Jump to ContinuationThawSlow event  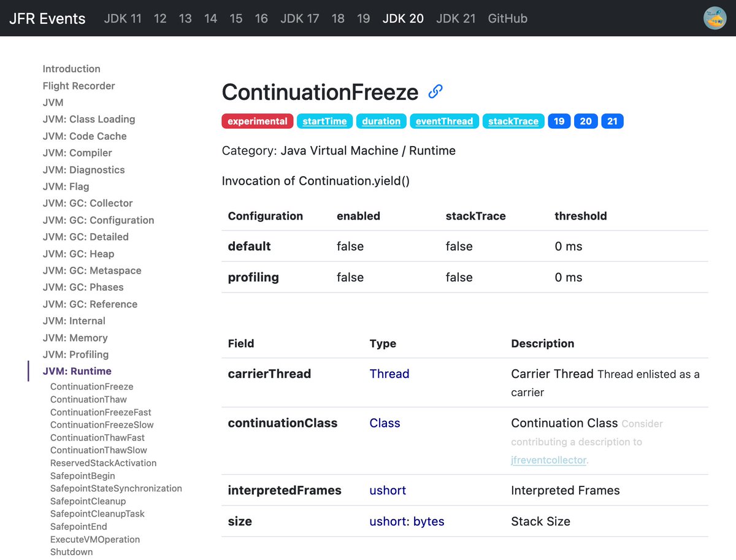(x=99, y=450)
